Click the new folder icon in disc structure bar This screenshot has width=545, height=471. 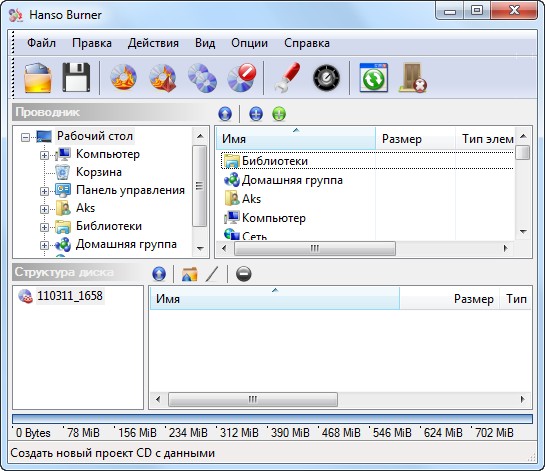[x=189, y=274]
